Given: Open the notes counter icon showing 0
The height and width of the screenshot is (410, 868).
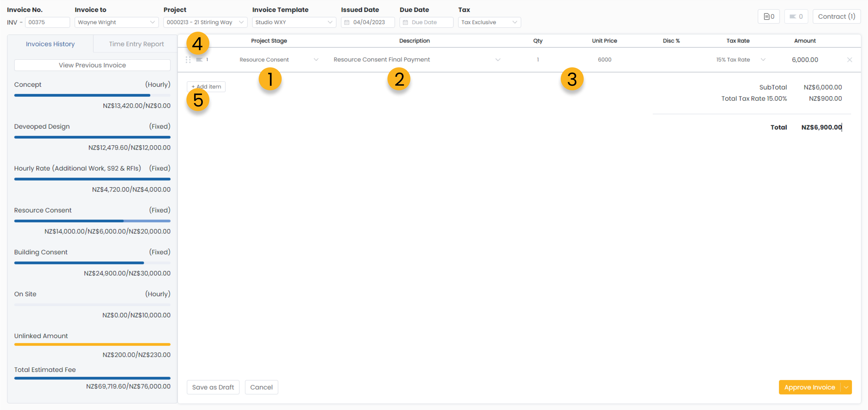Looking at the screenshot, I should point(769,17).
